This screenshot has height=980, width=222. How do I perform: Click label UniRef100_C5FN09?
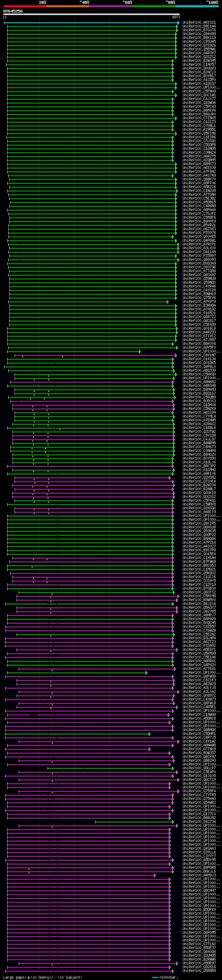(x=199, y=91)
